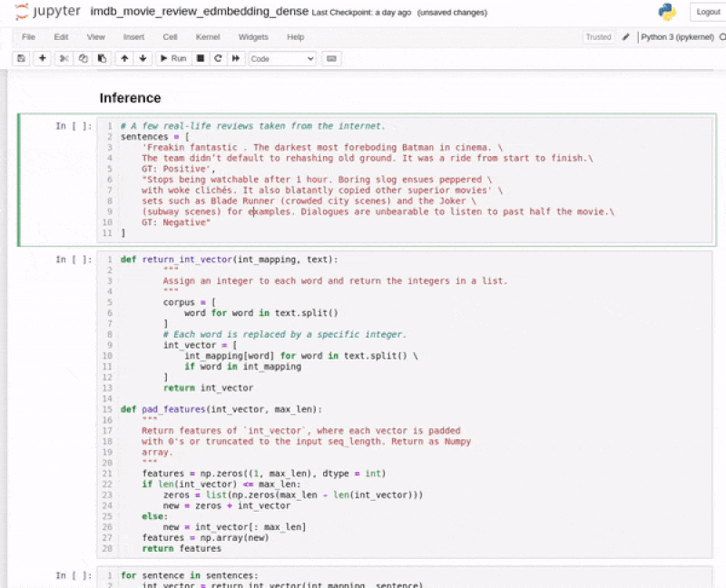
Task: Open the Widgets menu
Action: click(x=252, y=37)
